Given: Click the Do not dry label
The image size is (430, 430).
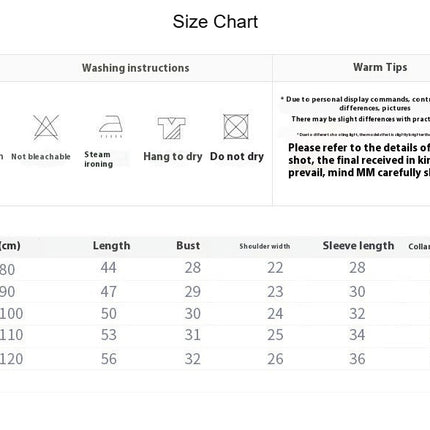Looking at the screenshot, I should [x=237, y=156].
